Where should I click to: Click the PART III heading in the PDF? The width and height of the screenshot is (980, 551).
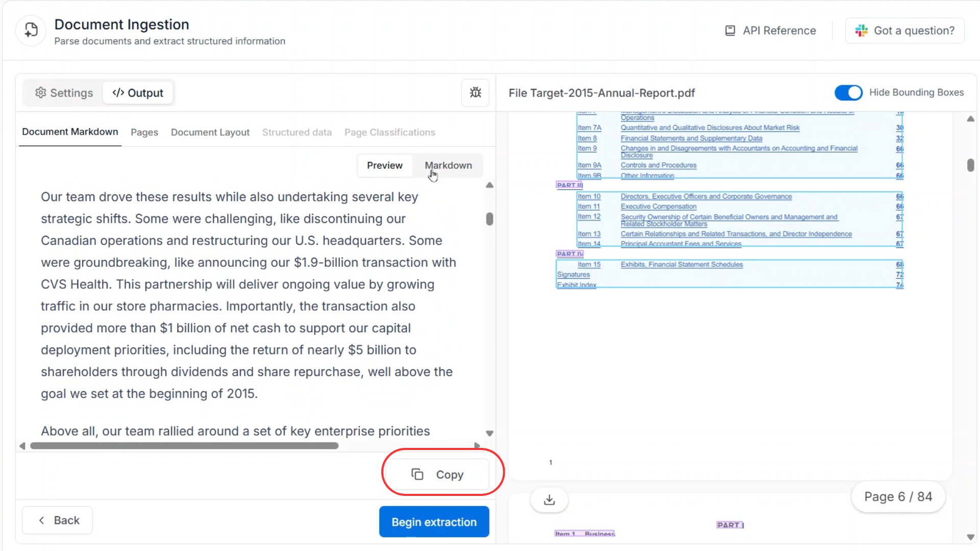pos(569,185)
